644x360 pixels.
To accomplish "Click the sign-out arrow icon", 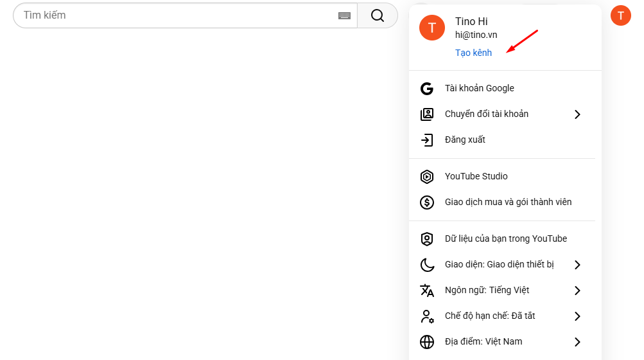I will tap(427, 140).
